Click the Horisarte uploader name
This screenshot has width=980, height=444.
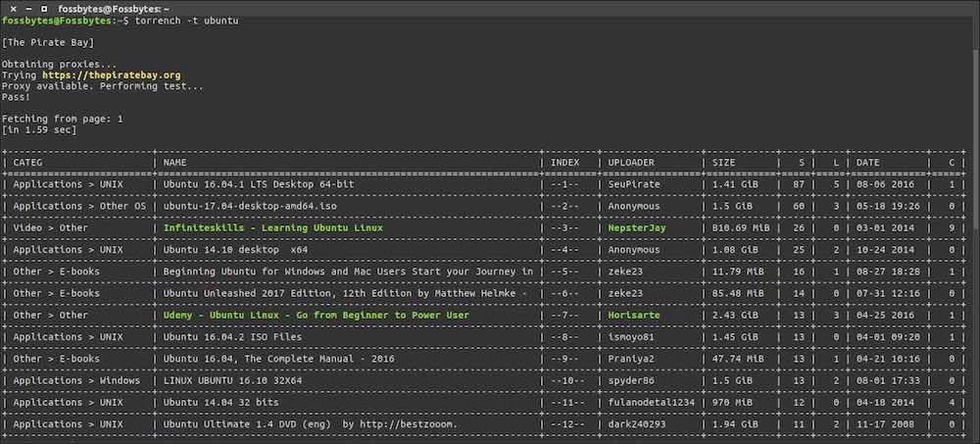click(634, 316)
